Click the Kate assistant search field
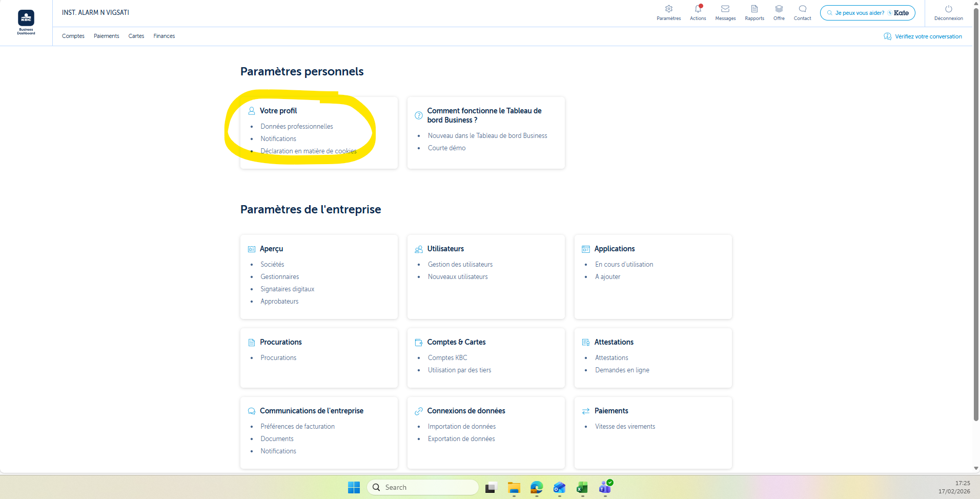 [860, 13]
